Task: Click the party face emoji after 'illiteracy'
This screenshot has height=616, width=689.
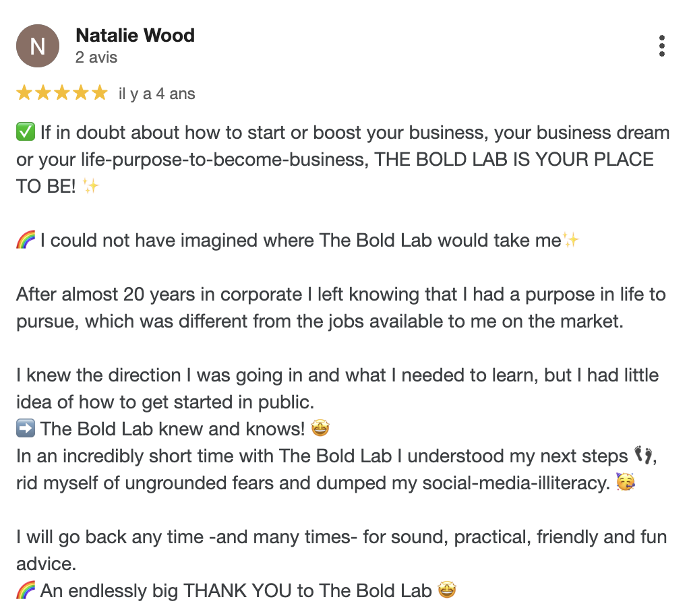Action: [625, 482]
